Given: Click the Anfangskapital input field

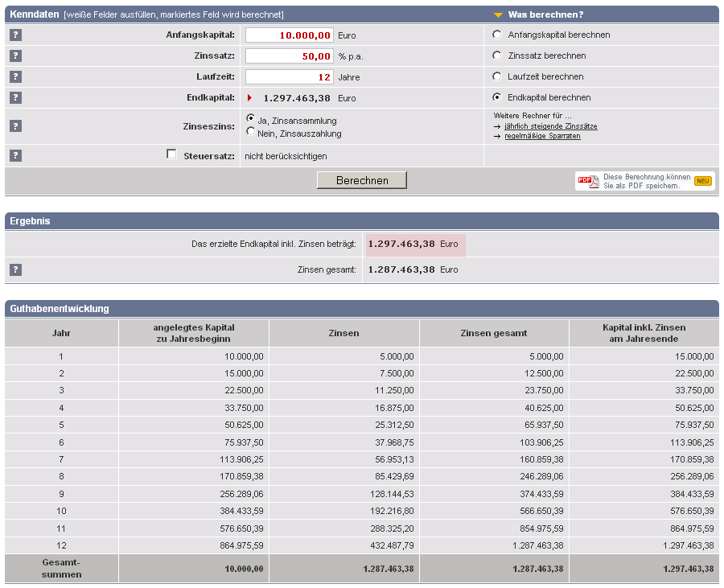Looking at the screenshot, I should click(289, 35).
